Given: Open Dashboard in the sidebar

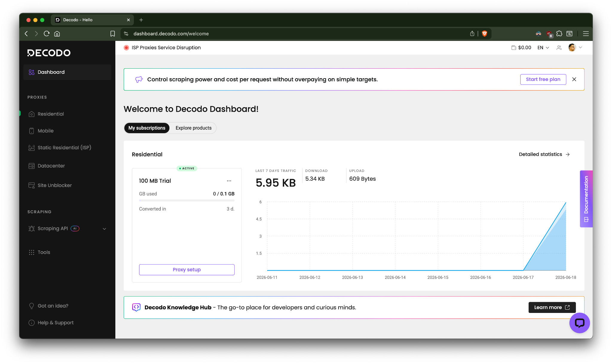Looking at the screenshot, I should [67, 72].
